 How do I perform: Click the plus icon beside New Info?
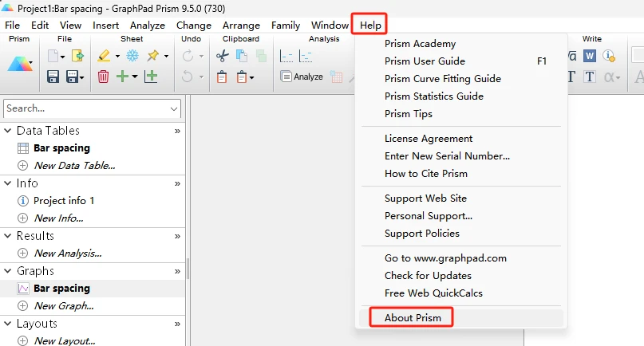click(x=23, y=218)
